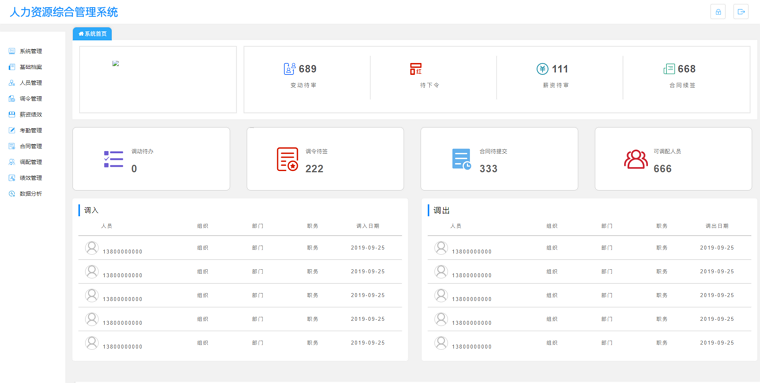The image size is (760, 383).
Task: Click the 调入日期 column header
Action: [x=368, y=226]
